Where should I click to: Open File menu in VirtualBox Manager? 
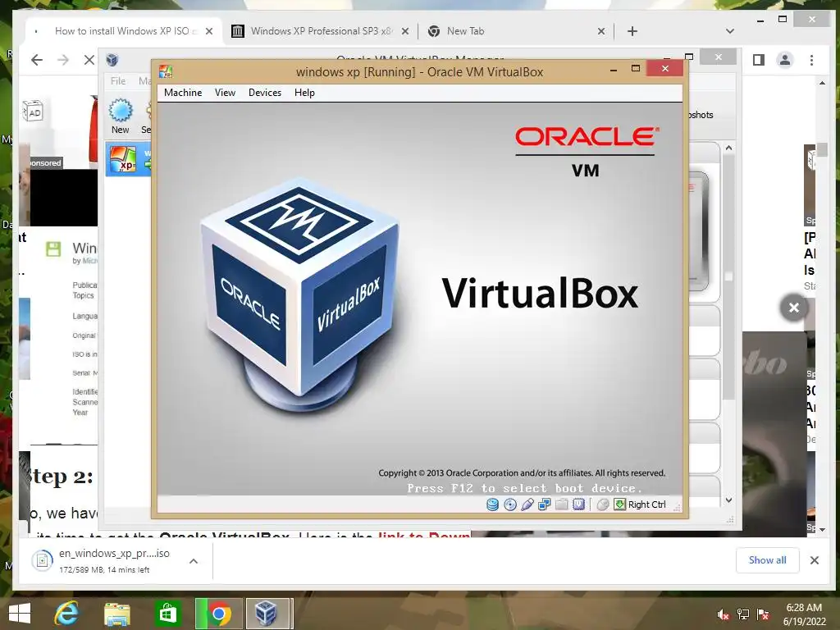click(x=118, y=81)
